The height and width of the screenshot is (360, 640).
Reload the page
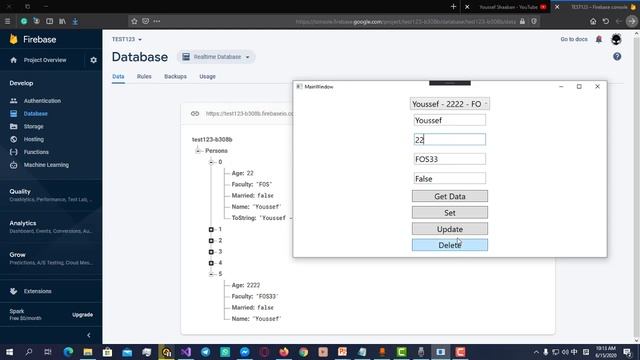[606, 21]
